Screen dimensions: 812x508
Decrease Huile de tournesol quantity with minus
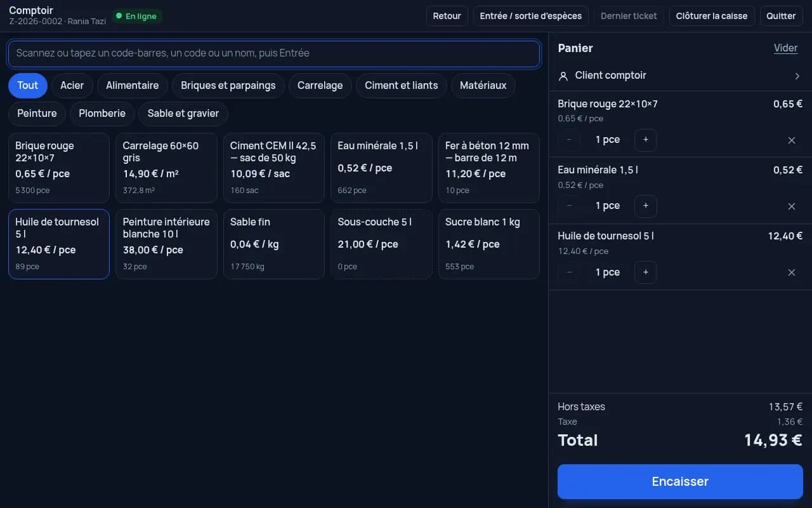pos(569,272)
